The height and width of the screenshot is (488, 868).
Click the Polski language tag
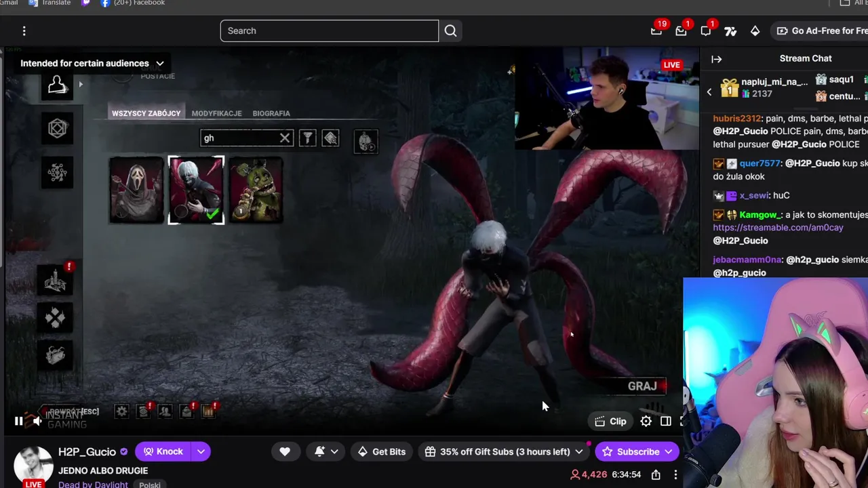[x=150, y=485]
